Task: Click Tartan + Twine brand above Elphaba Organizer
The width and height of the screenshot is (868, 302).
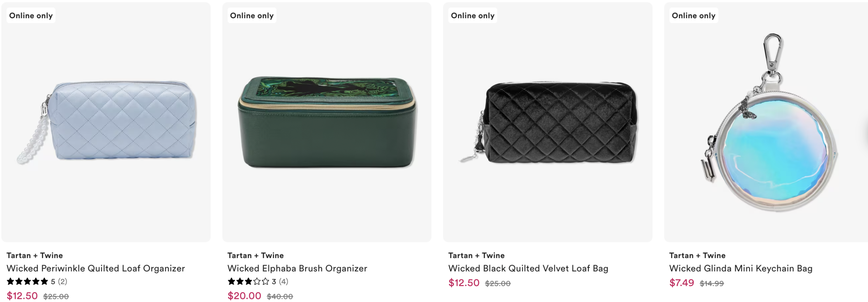Action: click(x=255, y=256)
